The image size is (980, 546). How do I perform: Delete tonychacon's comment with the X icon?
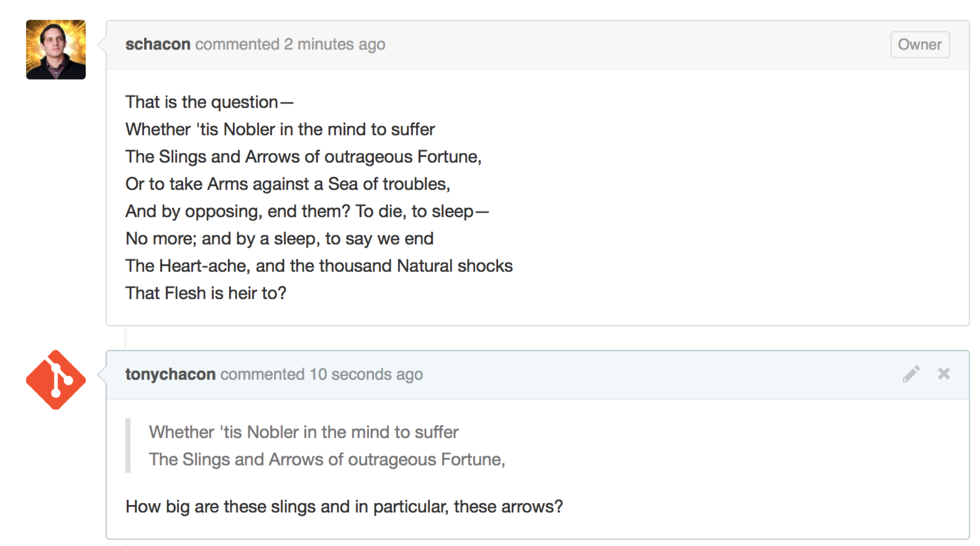pos(944,374)
